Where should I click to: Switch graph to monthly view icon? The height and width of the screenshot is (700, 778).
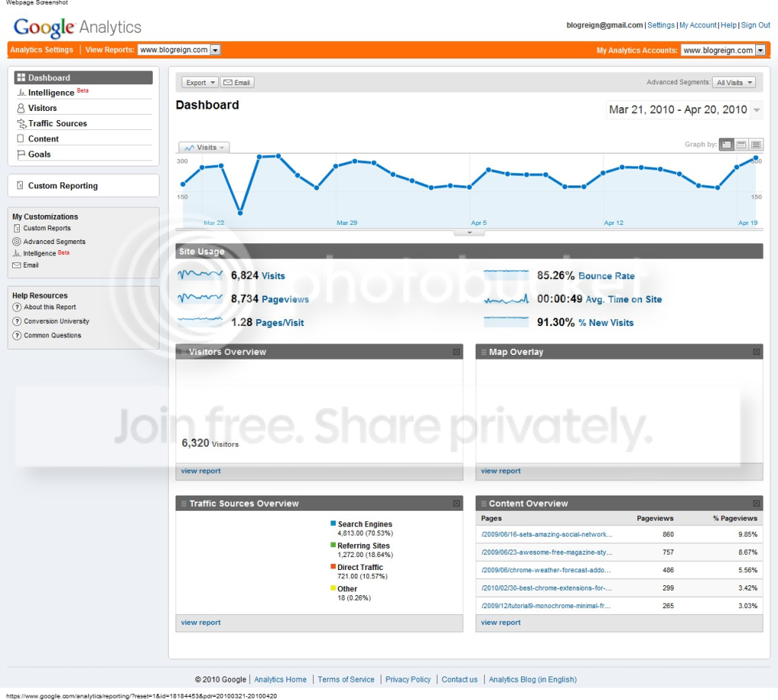click(x=756, y=144)
